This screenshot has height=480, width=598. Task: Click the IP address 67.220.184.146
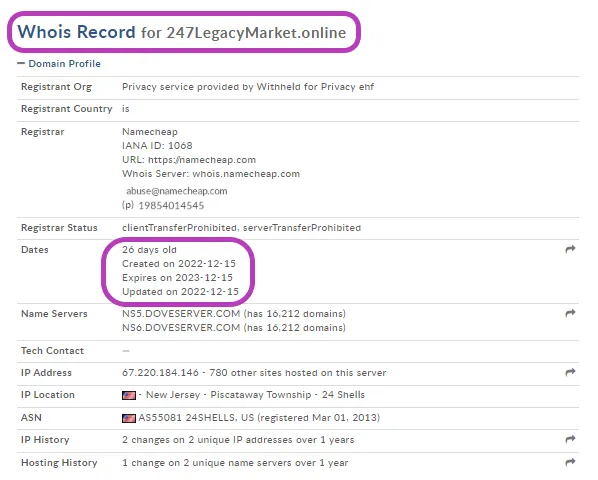160,372
